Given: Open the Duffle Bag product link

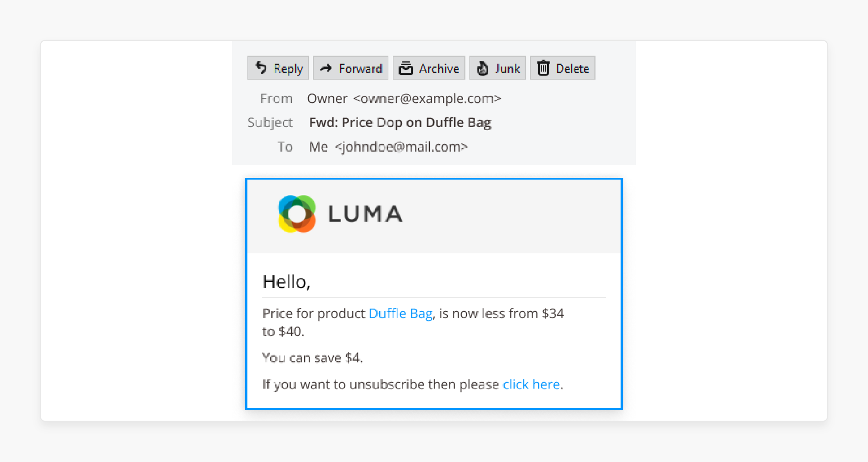Looking at the screenshot, I should tap(400, 313).
